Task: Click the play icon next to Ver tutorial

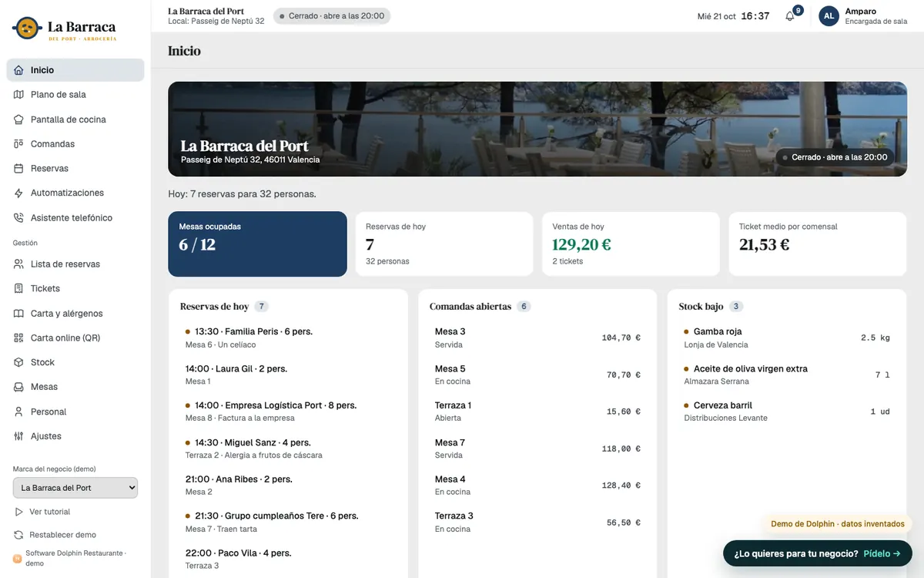Action: coord(18,512)
